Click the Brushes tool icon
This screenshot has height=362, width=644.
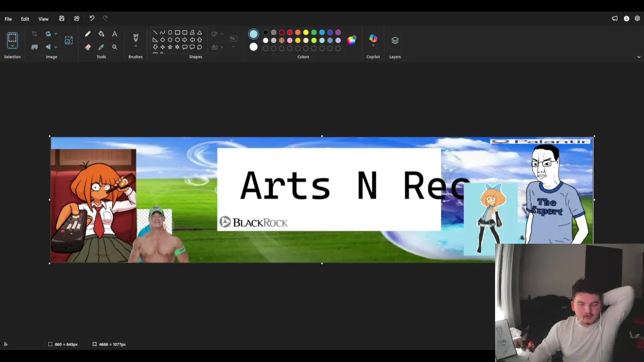coord(135,37)
